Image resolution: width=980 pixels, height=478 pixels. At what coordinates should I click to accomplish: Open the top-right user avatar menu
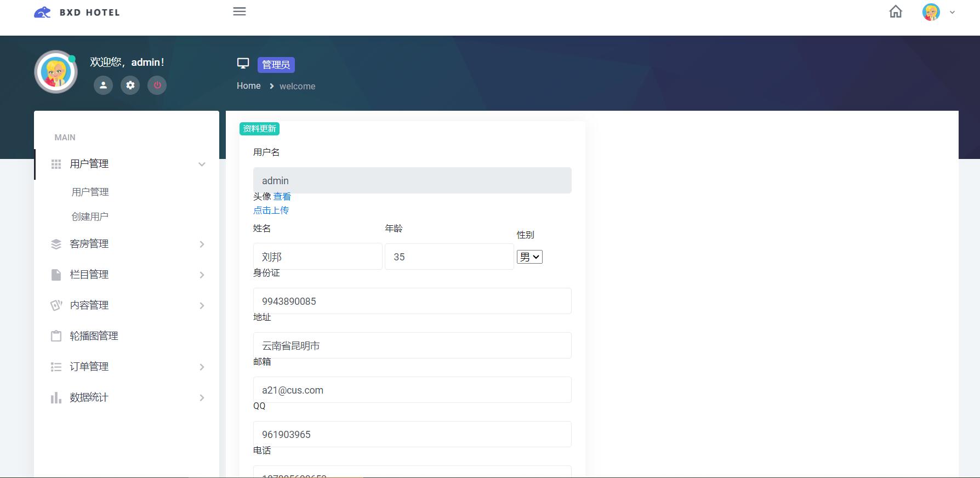931,12
